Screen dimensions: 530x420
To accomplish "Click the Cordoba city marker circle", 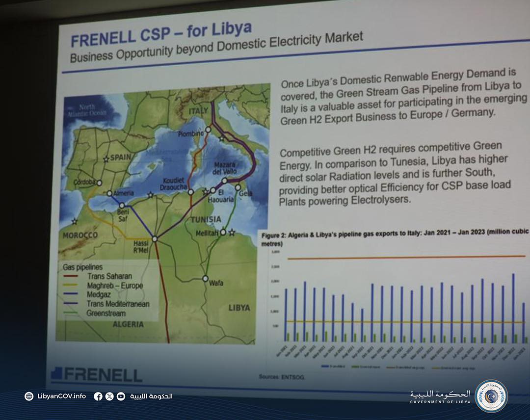I will 99,183.
